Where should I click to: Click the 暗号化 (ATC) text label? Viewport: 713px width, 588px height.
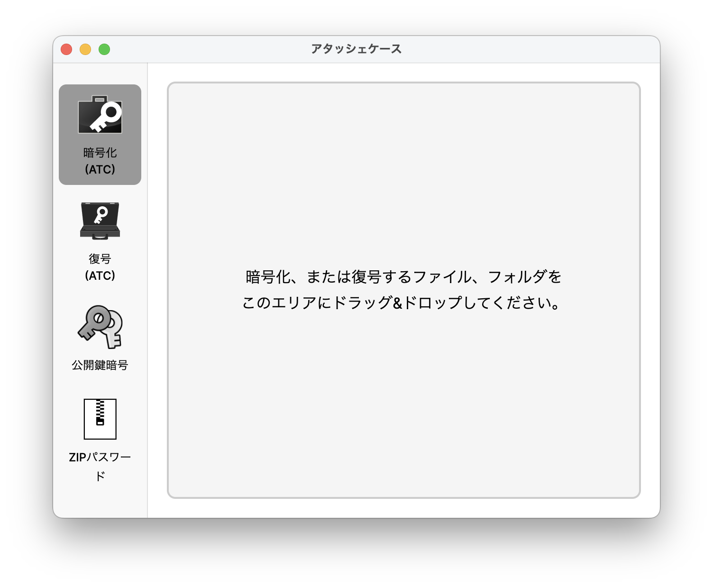pos(100,160)
